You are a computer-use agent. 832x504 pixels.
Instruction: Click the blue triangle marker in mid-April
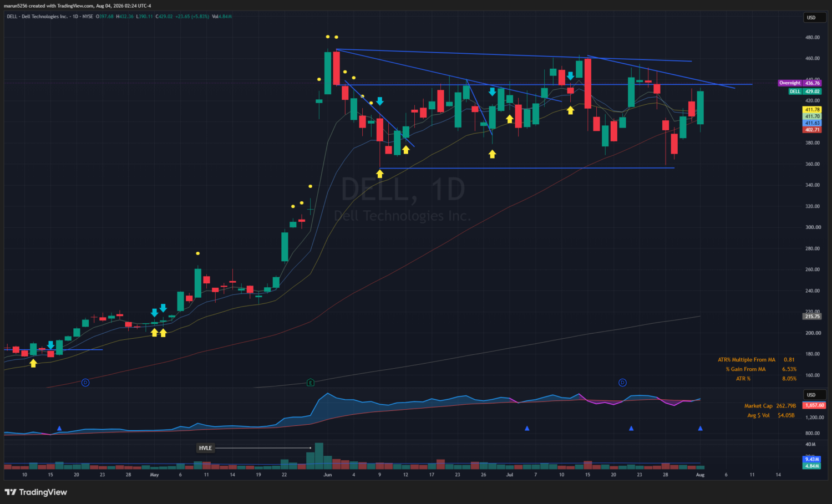coord(59,429)
